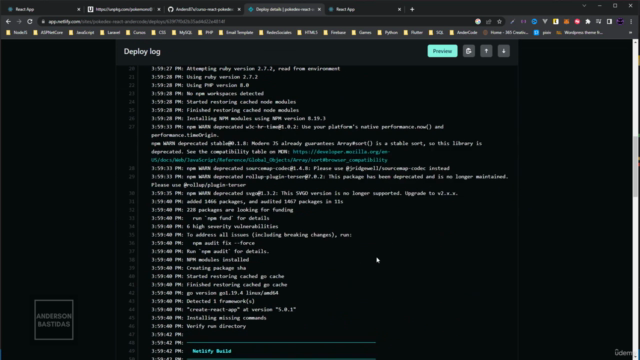Screen dimensions: 640x360
Task: Open the developer.mozilla.org link in log
Action: (x=269, y=156)
